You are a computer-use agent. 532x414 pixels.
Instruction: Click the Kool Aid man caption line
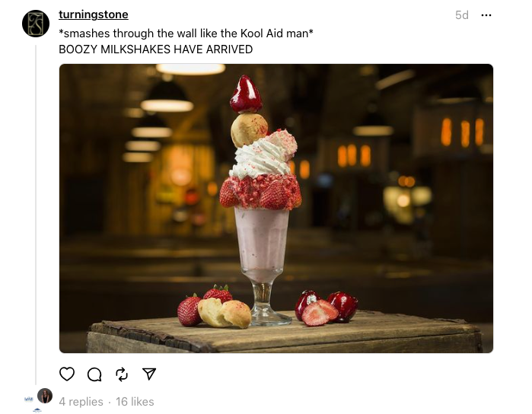(x=186, y=33)
